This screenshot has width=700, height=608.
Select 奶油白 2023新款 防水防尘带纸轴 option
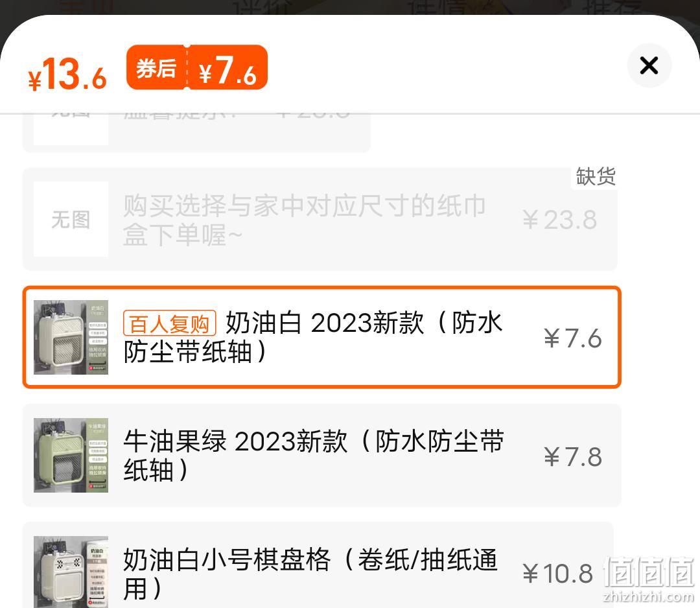322,337
